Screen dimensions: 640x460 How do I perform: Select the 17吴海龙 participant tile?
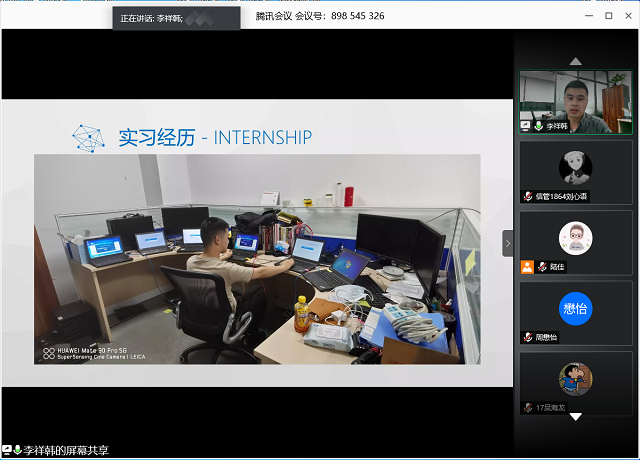575,379
